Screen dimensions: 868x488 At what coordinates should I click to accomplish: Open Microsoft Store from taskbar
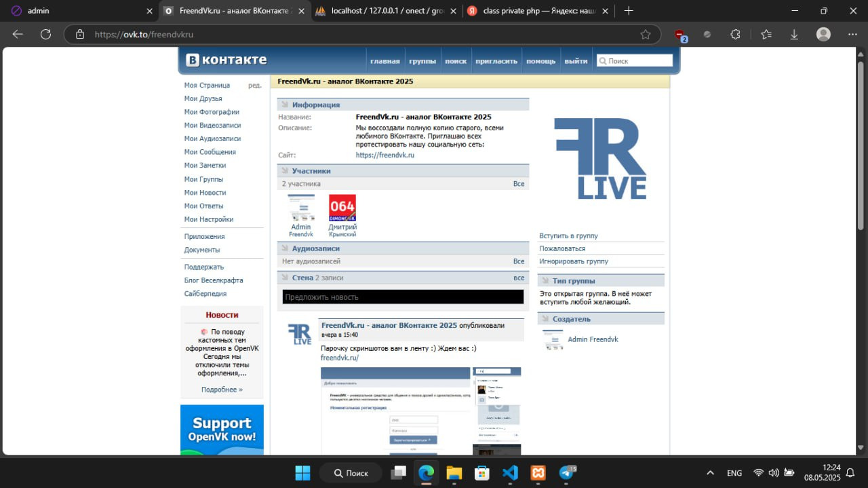pyautogui.click(x=482, y=472)
